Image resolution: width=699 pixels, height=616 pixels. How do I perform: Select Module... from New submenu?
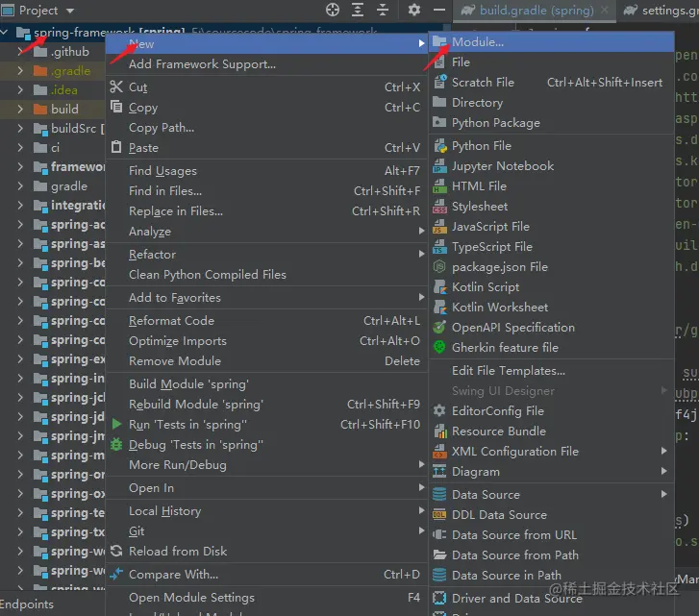point(552,42)
